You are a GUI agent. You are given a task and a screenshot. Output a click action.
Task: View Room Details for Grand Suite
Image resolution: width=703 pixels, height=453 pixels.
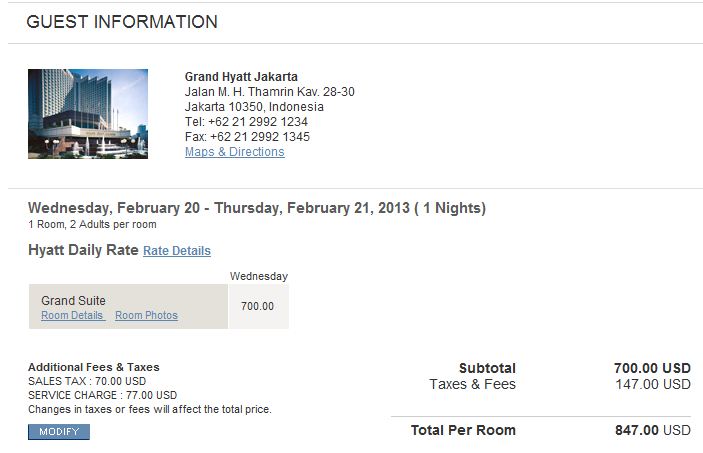pos(72,315)
